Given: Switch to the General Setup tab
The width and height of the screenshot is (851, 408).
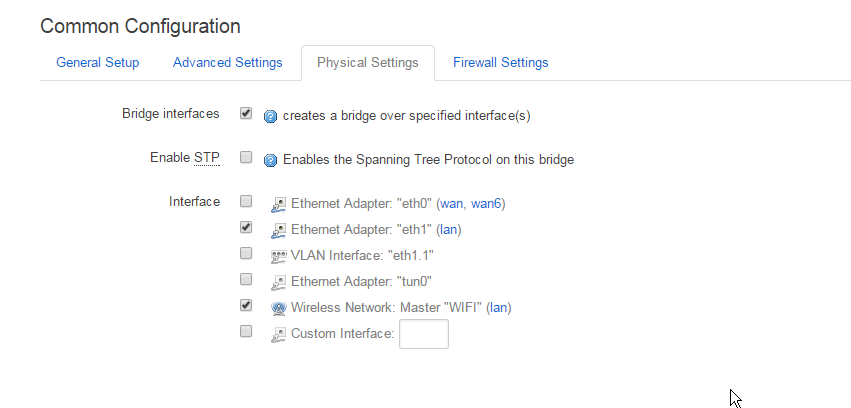Looking at the screenshot, I should pos(97,62).
